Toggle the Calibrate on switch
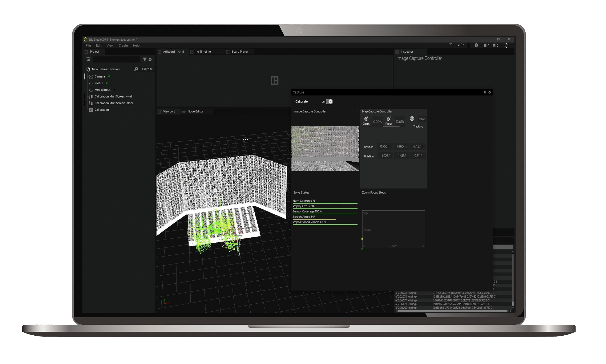This screenshot has width=606, height=364. pos(329,102)
